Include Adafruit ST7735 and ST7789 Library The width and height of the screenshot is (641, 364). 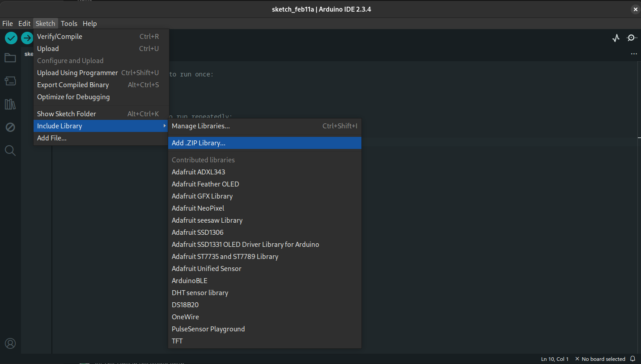point(265,257)
